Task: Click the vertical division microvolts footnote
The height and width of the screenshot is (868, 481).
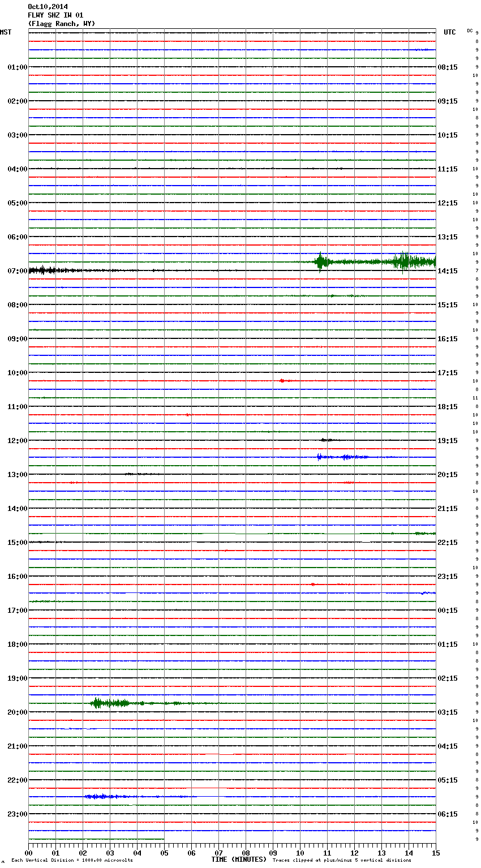Action: tap(72, 860)
